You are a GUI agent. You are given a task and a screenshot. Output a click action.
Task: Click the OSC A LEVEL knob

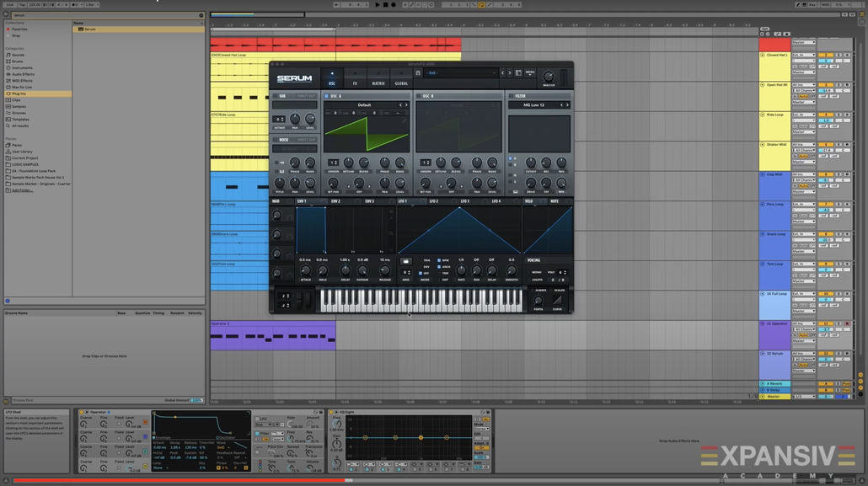pyautogui.click(x=399, y=184)
